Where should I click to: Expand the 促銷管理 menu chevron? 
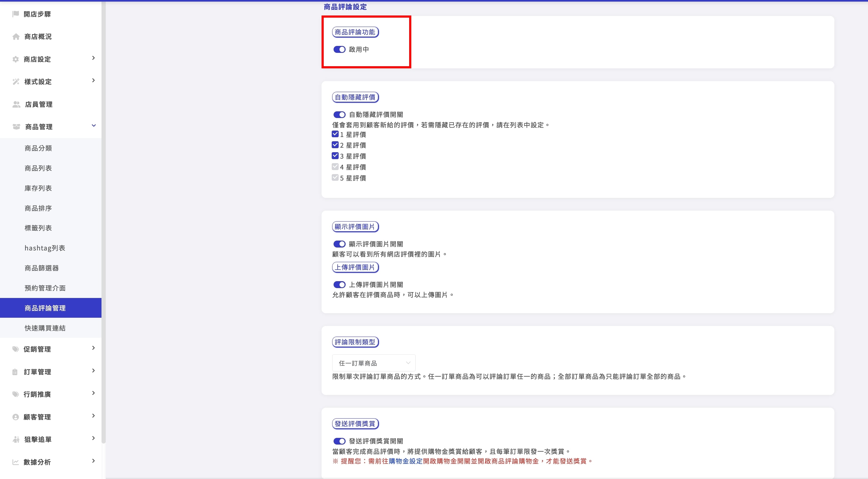pyautogui.click(x=93, y=348)
